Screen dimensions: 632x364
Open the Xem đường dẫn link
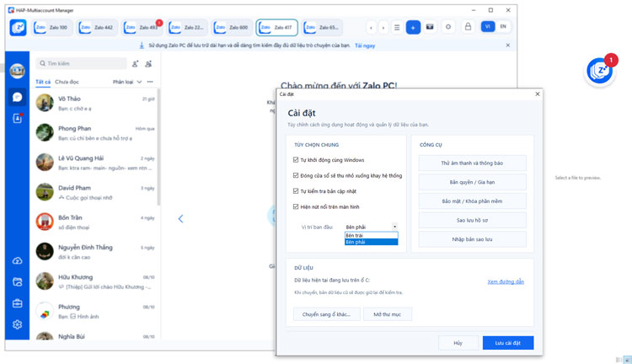[x=506, y=281]
